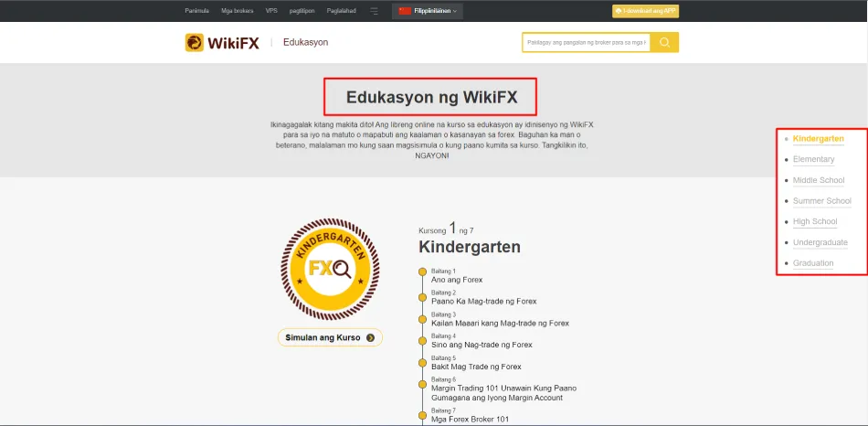The width and height of the screenshot is (868, 426).
Task: Click the I-download ang APP button
Action: click(x=645, y=11)
